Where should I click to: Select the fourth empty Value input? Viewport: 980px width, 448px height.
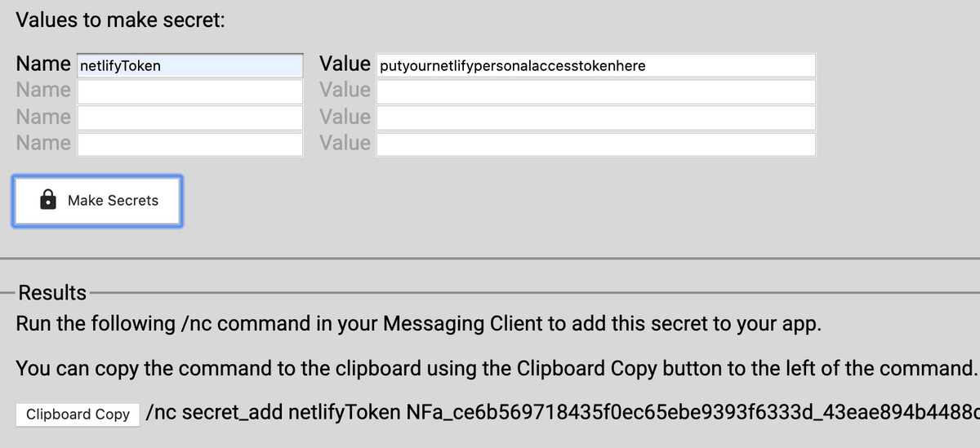tap(595, 144)
